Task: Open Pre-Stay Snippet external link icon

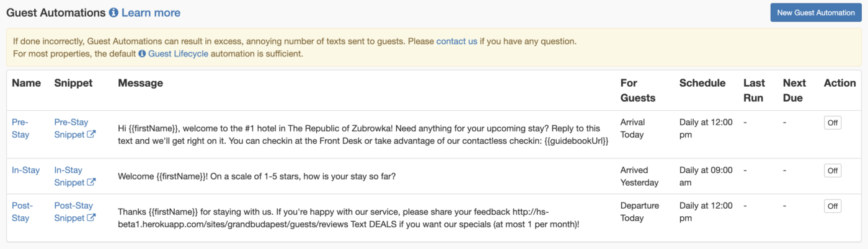Action: 92,134
